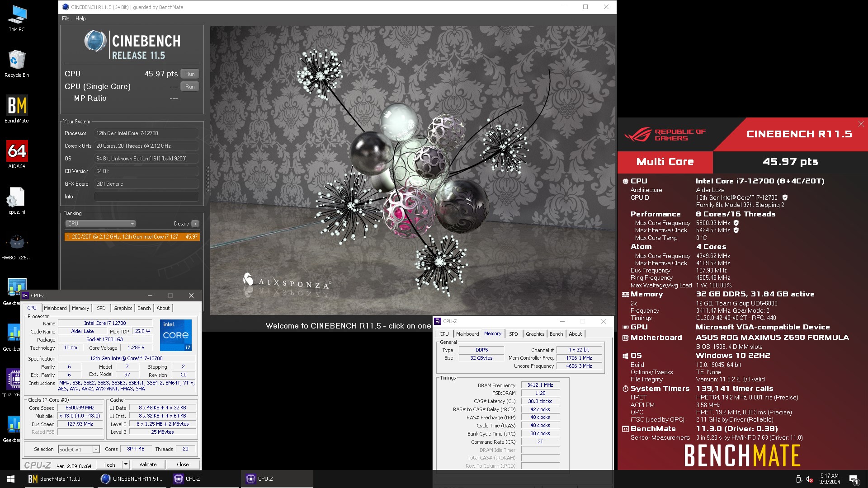Launch HWBOT x265 desktop shortcut
868x488 pixels.
pos(17,246)
